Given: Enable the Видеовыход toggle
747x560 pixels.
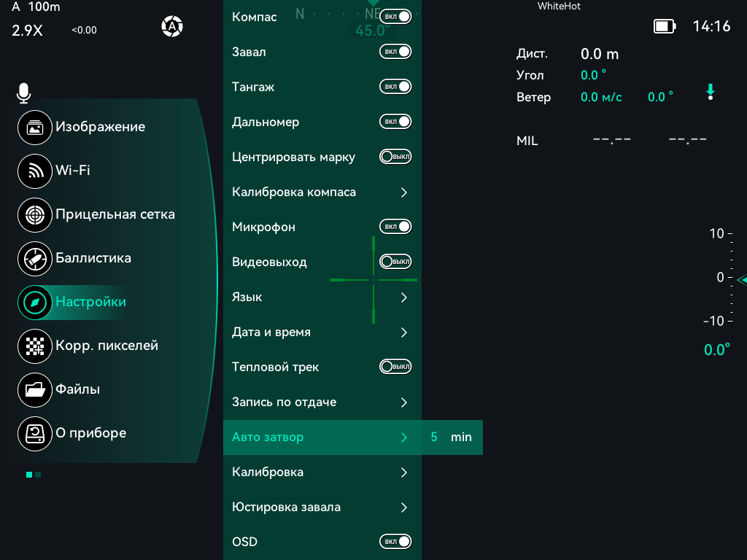Looking at the screenshot, I should pyautogui.click(x=395, y=262).
